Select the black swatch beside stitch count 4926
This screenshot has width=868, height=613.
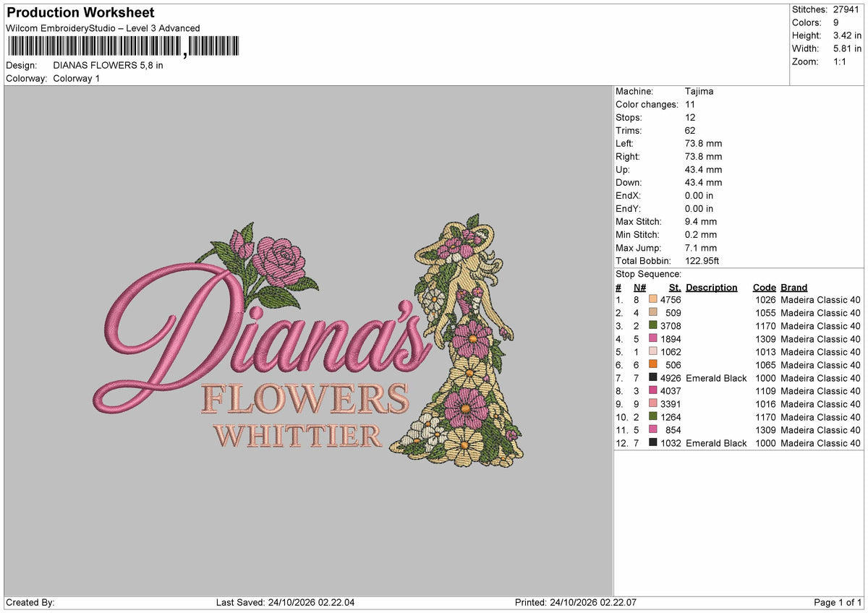pos(653,378)
